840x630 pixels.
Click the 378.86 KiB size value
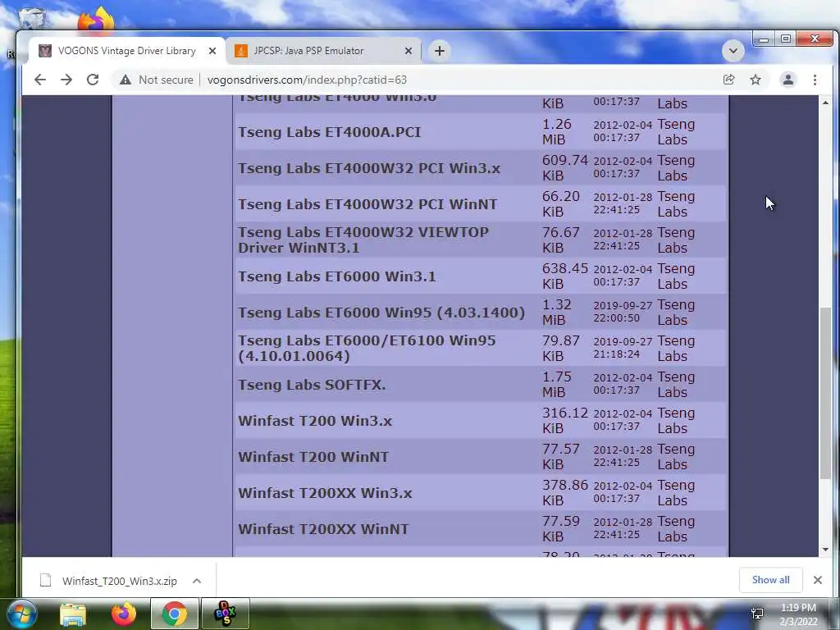click(564, 493)
